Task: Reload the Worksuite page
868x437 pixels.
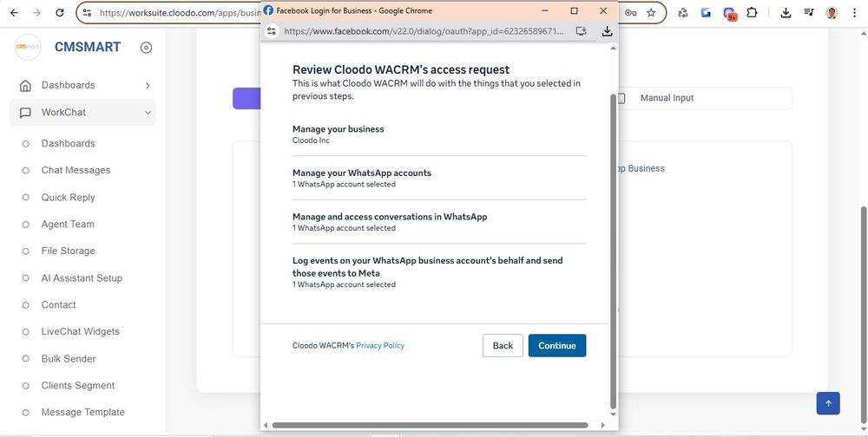Action: tap(59, 13)
